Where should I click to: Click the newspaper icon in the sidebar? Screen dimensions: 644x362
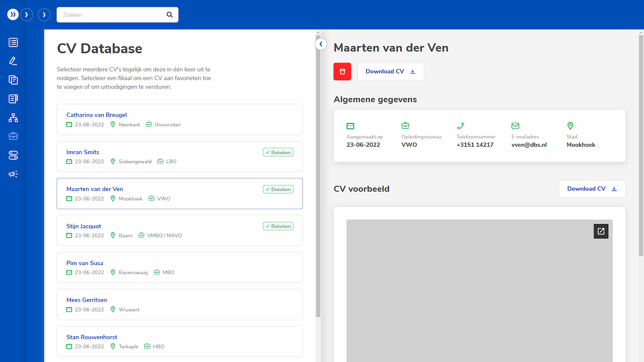pyautogui.click(x=13, y=99)
